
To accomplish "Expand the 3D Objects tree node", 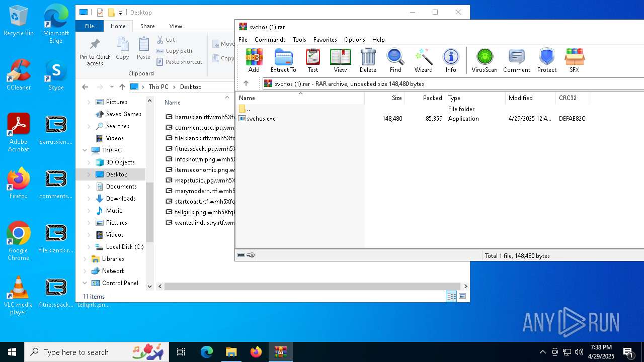I will click(x=89, y=162).
